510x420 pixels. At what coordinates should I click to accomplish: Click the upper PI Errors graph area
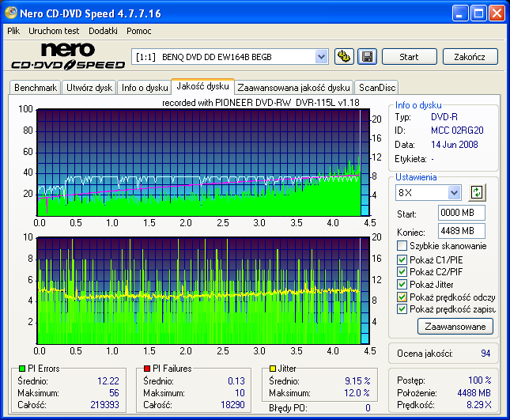[203, 163]
